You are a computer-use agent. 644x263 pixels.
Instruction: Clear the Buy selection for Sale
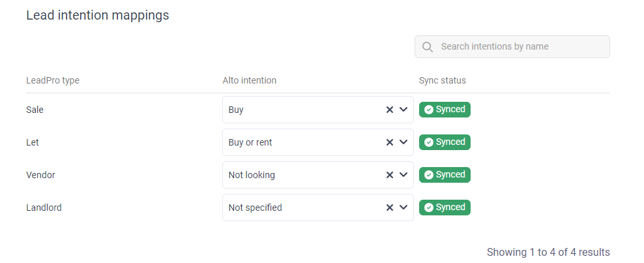coord(390,110)
